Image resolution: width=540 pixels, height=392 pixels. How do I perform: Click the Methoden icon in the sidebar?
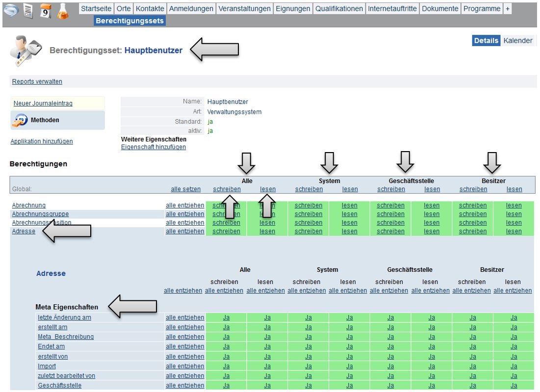click(x=21, y=120)
